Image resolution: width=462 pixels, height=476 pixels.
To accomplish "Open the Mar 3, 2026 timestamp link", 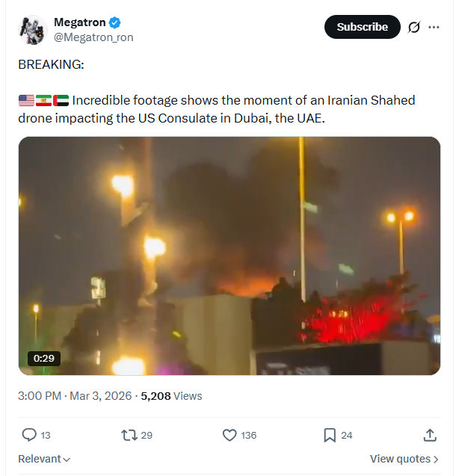I will [x=75, y=396].
